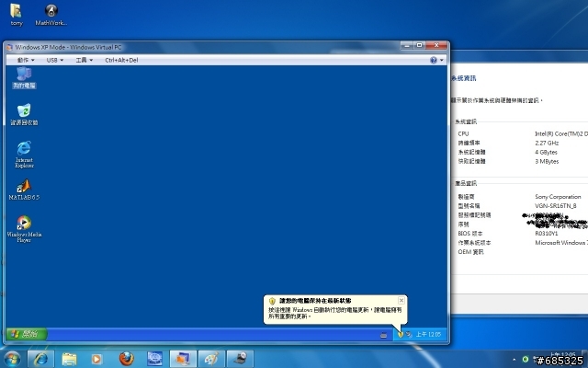588x368 pixels.
Task: Select the MATLAB 6.5 shortcut icon
Action: pyautogui.click(x=24, y=190)
